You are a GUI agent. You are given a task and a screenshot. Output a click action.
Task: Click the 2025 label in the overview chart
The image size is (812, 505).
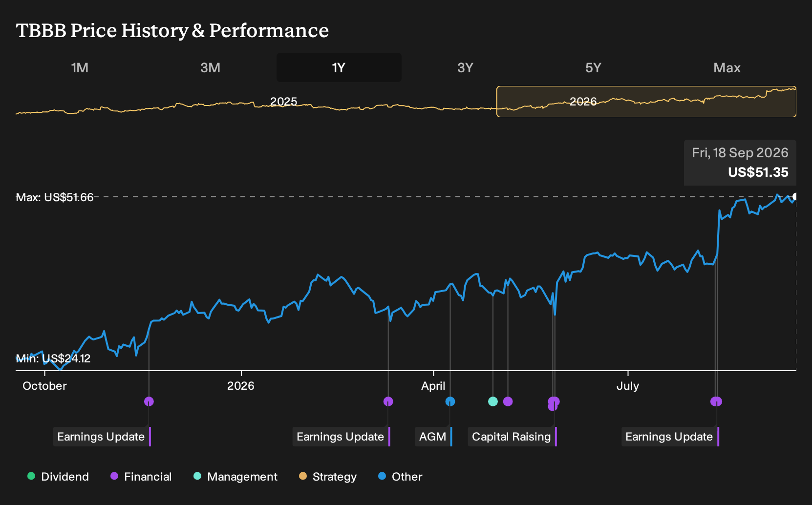[284, 102]
